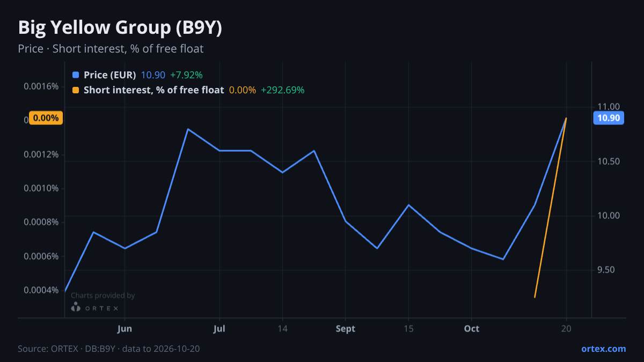The height and width of the screenshot is (362, 644).
Task: Click the Jun x-axis label
Action: 125,329
